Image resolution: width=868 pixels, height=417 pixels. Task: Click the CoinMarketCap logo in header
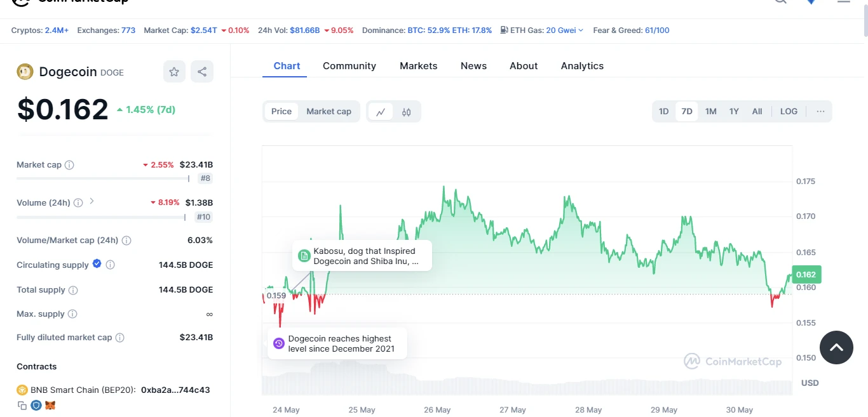click(x=70, y=2)
